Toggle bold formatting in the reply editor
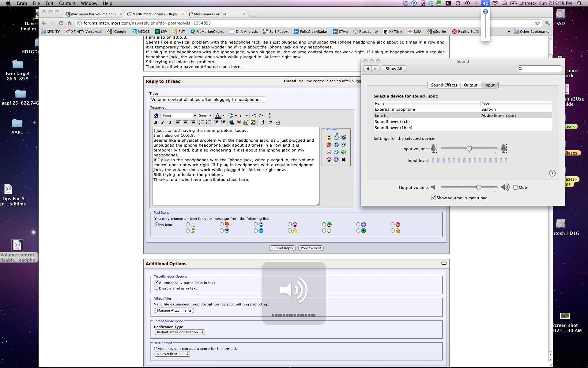Screen dimensions: 588x368 pos(156,122)
